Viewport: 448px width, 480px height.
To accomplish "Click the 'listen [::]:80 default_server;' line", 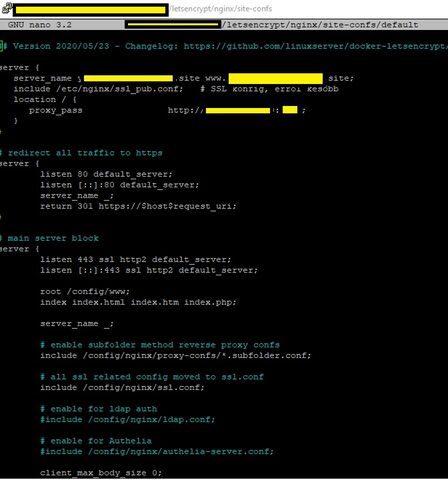I will [120, 185].
